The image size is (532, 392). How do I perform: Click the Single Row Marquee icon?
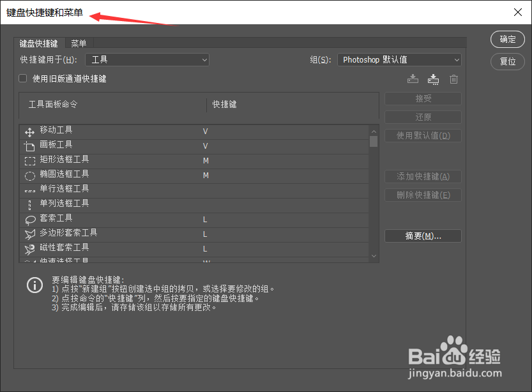click(30, 191)
